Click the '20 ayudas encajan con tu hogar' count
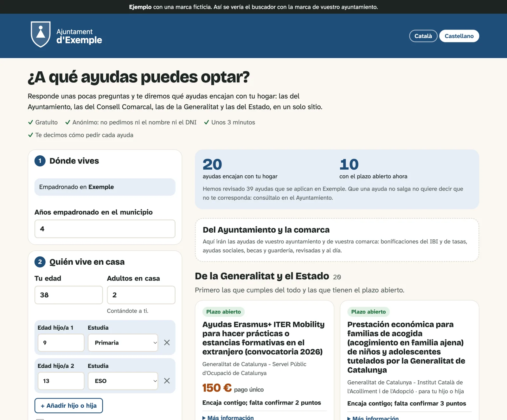Viewport: 507px width, 420px height. coord(240,169)
